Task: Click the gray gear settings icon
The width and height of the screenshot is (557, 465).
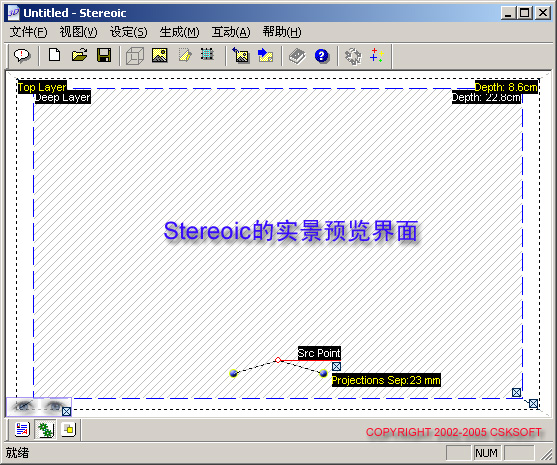Action: [x=353, y=56]
